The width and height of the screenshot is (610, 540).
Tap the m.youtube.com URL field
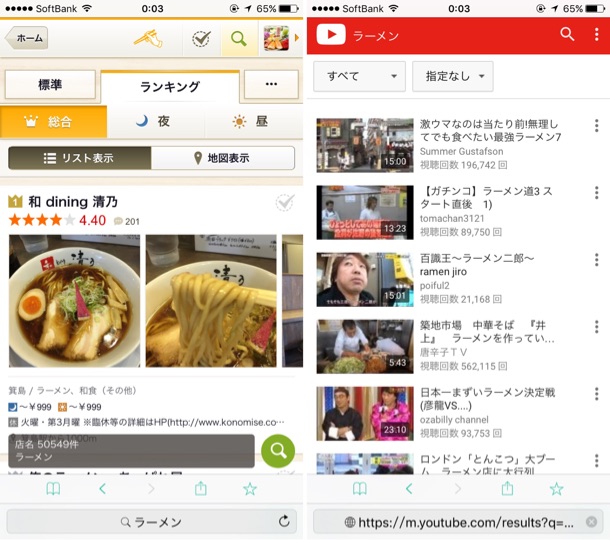pos(458,522)
